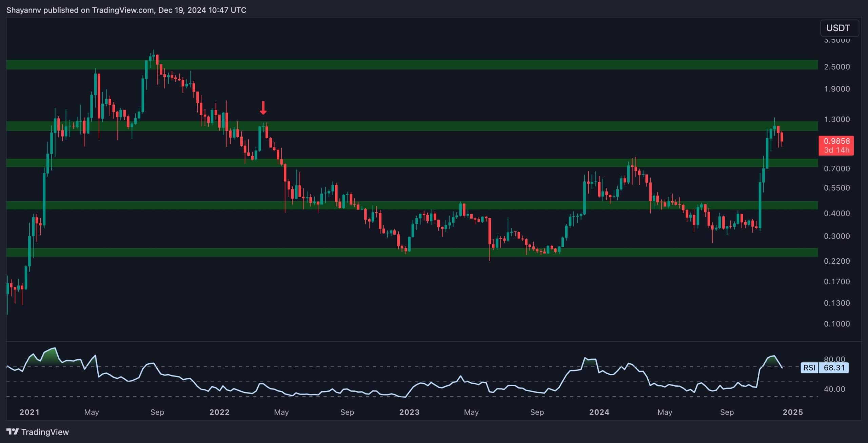This screenshot has width=868, height=443.
Task: Click the 2023 time axis label
Action: point(409,412)
